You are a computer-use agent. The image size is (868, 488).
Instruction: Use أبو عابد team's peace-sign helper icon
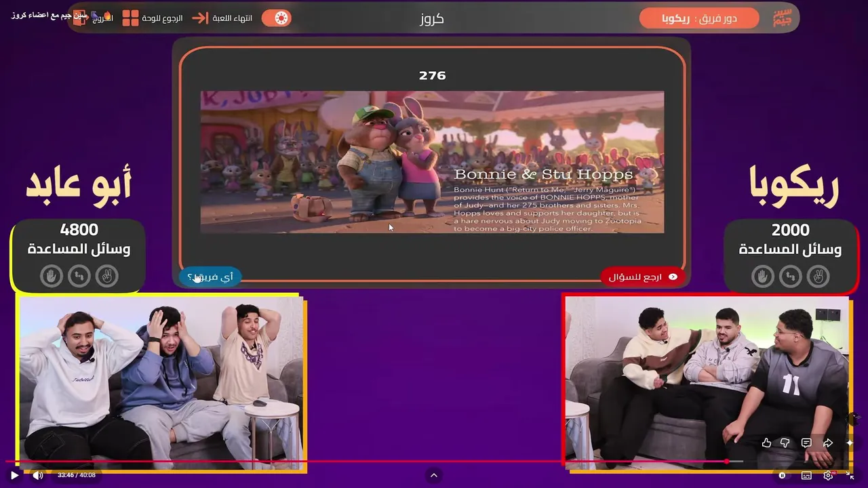(107, 276)
